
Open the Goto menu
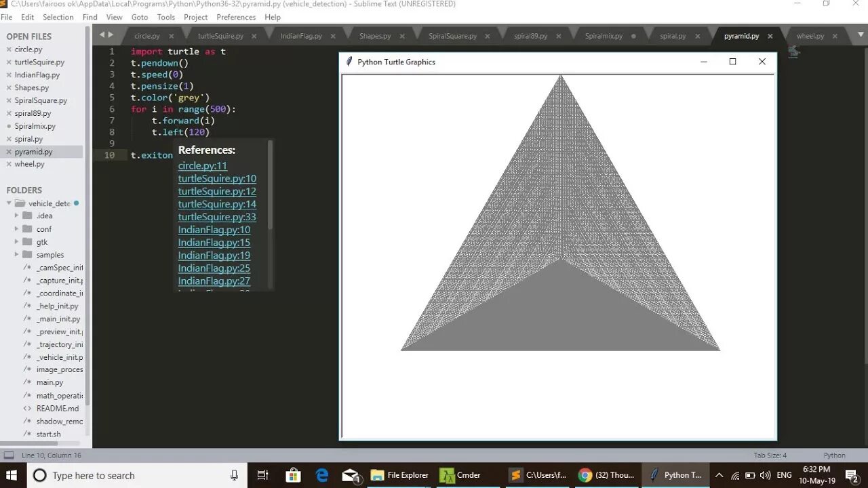[x=140, y=17]
